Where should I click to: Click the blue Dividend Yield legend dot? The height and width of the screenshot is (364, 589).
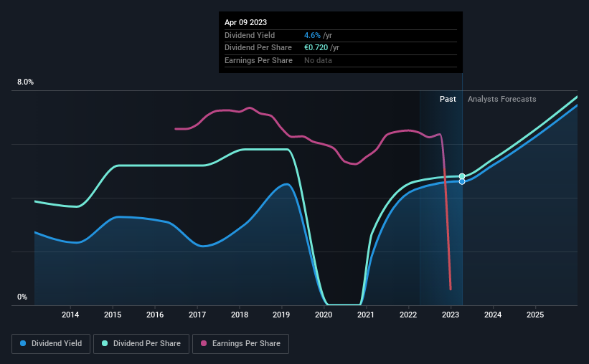click(x=23, y=343)
